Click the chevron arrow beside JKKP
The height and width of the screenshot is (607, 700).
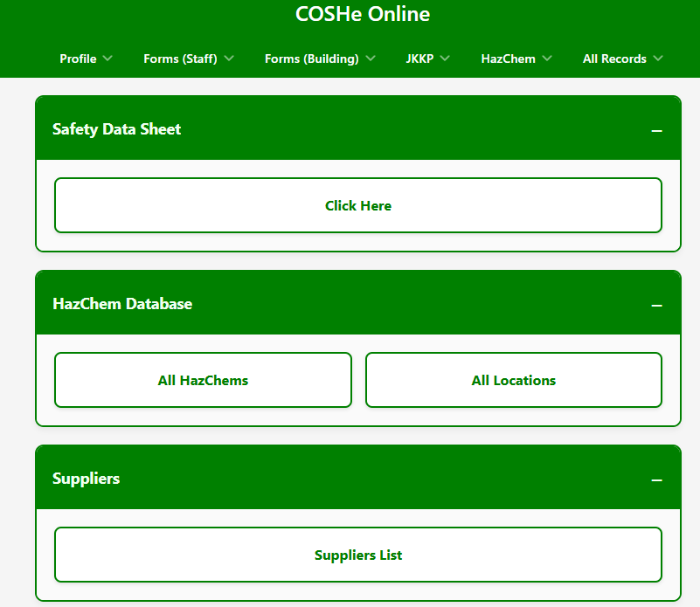(444, 59)
